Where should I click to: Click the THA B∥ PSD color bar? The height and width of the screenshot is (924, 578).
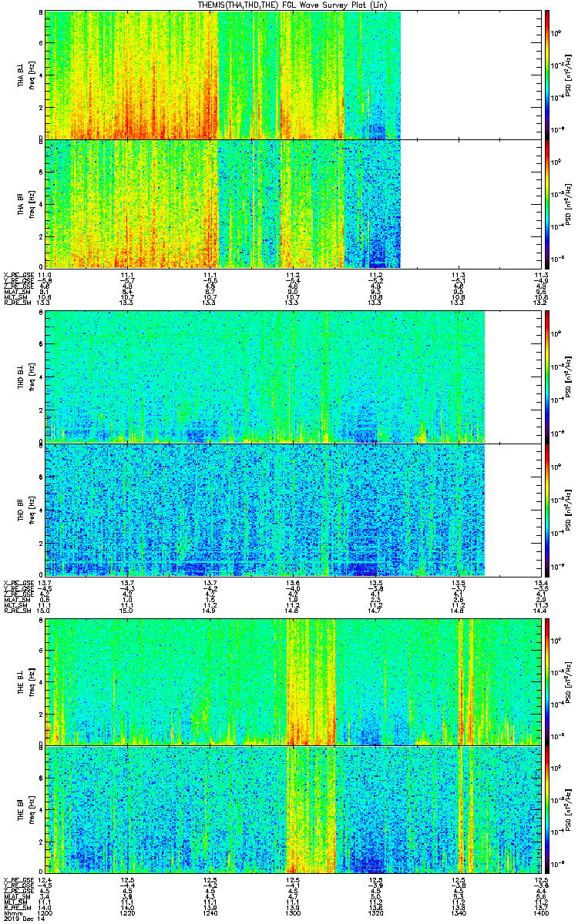(547, 203)
